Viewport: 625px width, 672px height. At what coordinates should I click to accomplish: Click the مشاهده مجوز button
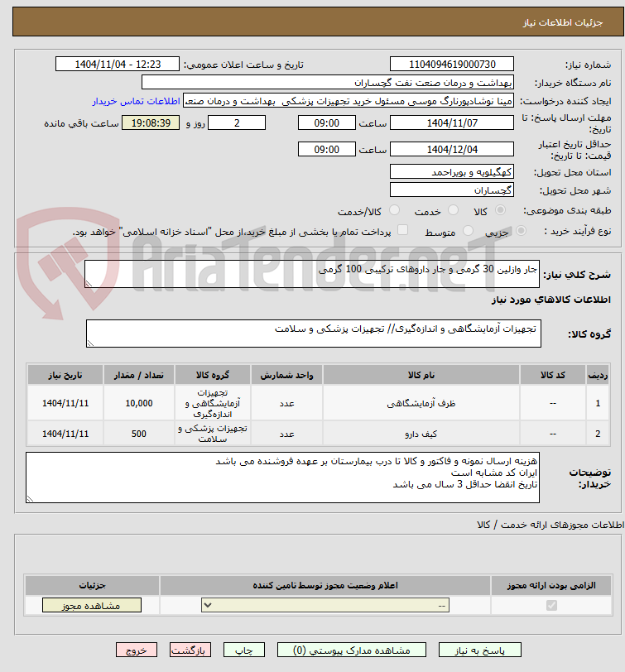tap(92, 606)
